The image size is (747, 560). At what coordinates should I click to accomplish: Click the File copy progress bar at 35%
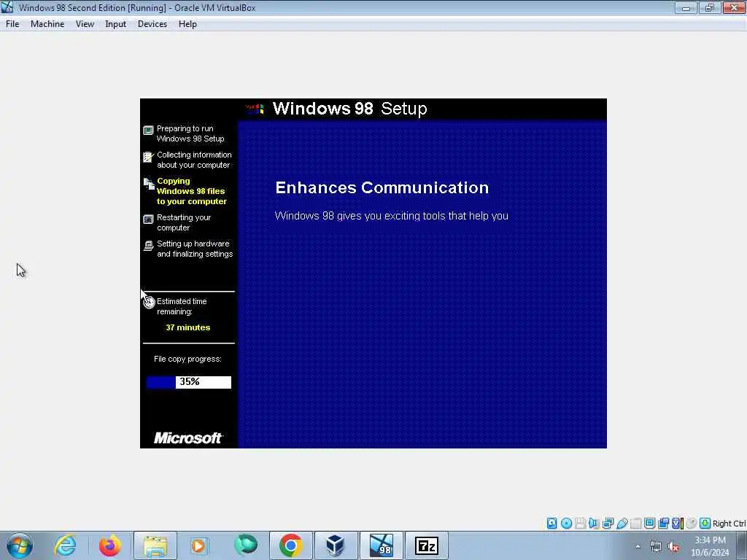(189, 382)
